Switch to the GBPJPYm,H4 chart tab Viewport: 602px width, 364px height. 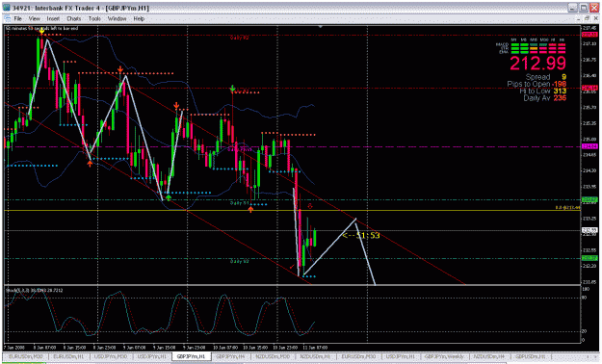(x=230, y=356)
